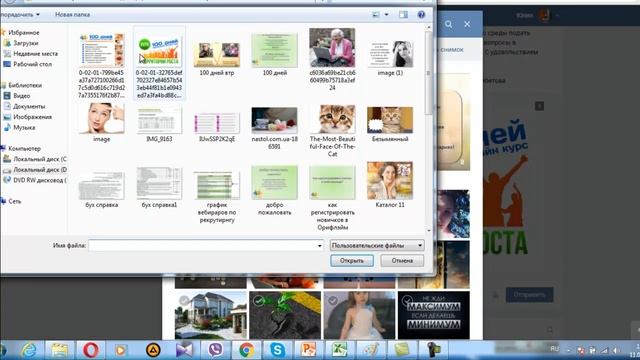Viewport: 640px width, 360px height.
Task: Click the RU language indicator in the tray
Action: [x=554, y=349]
